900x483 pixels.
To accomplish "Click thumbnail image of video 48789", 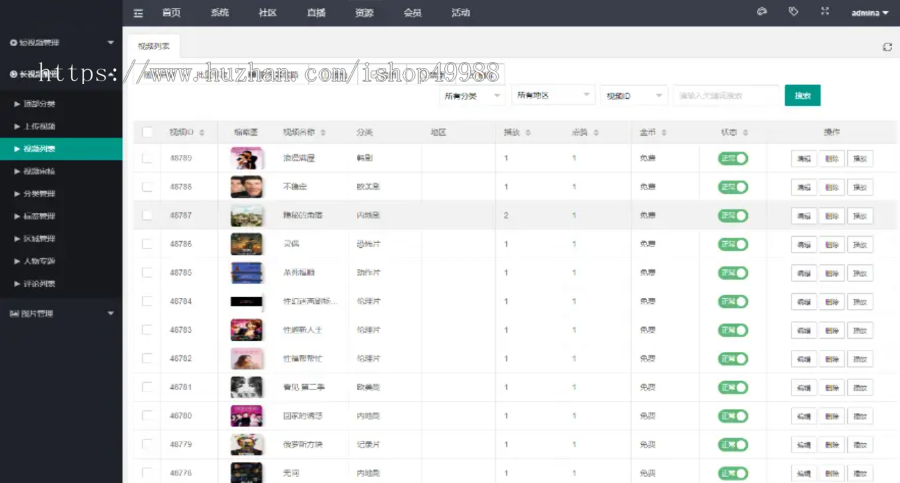I will [x=247, y=158].
